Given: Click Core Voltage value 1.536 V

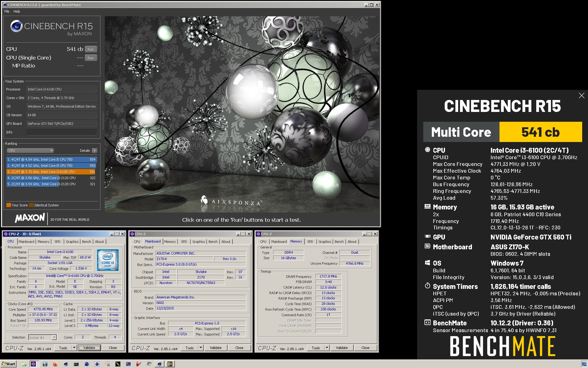Looking at the screenshot, I should (x=81, y=268).
